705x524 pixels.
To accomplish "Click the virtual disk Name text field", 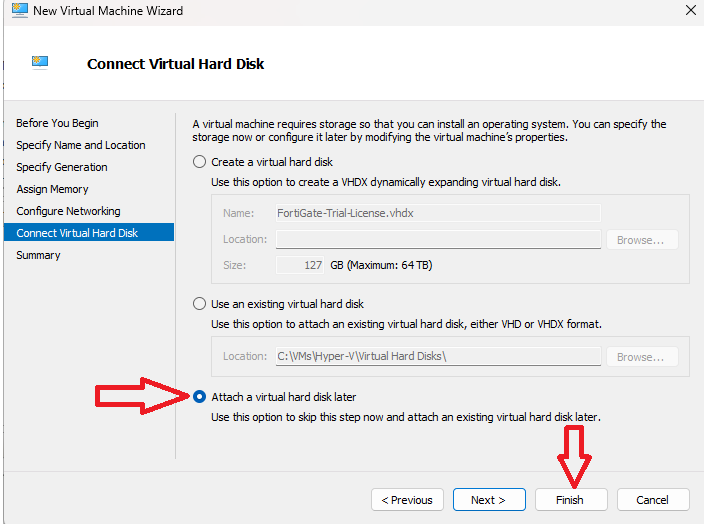I will click(437, 213).
